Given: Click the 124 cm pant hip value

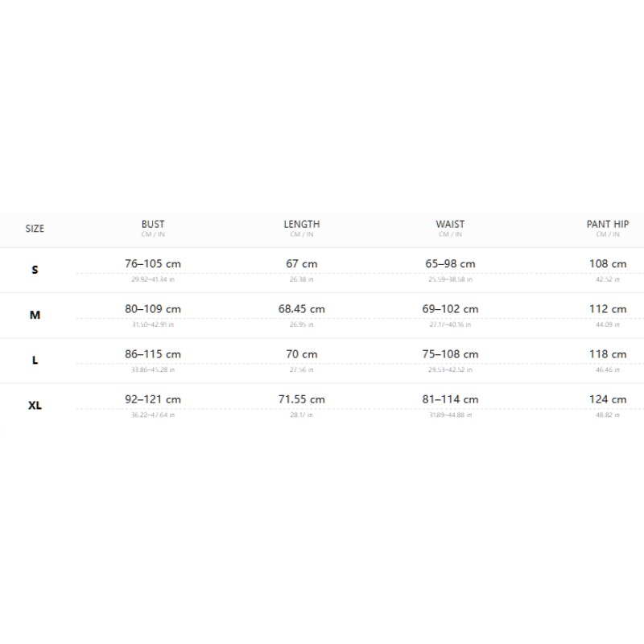Looking at the screenshot, I should click(608, 399).
